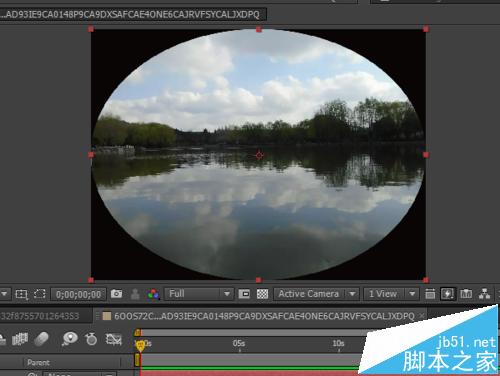Viewport: 500px width, 376px height.
Task: Click the current time 0;00;00;00 field
Action: (x=78, y=294)
